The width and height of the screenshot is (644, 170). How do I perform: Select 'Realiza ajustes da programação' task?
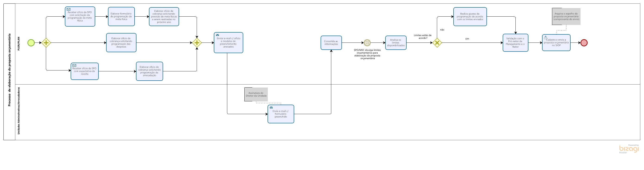point(470,16)
